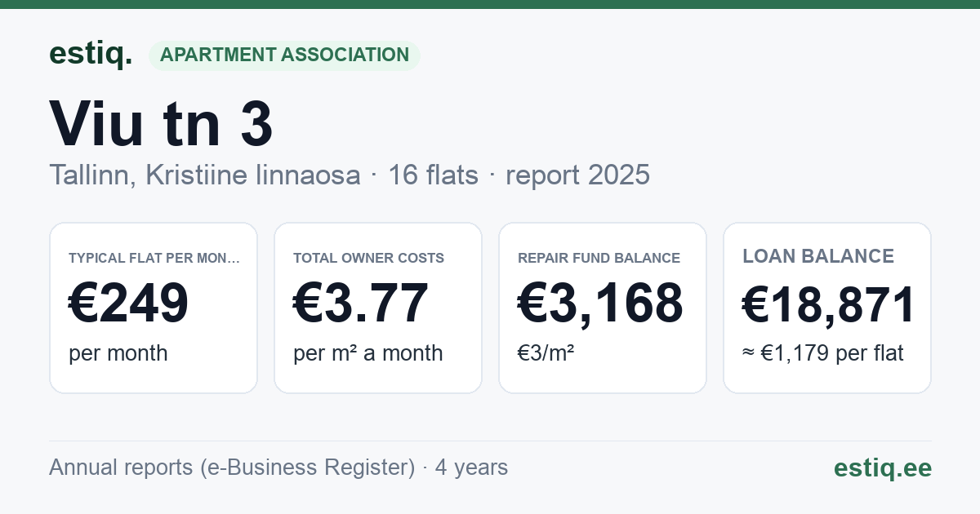
Task: Click the LOAN BALANCE label
Action: click(818, 256)
